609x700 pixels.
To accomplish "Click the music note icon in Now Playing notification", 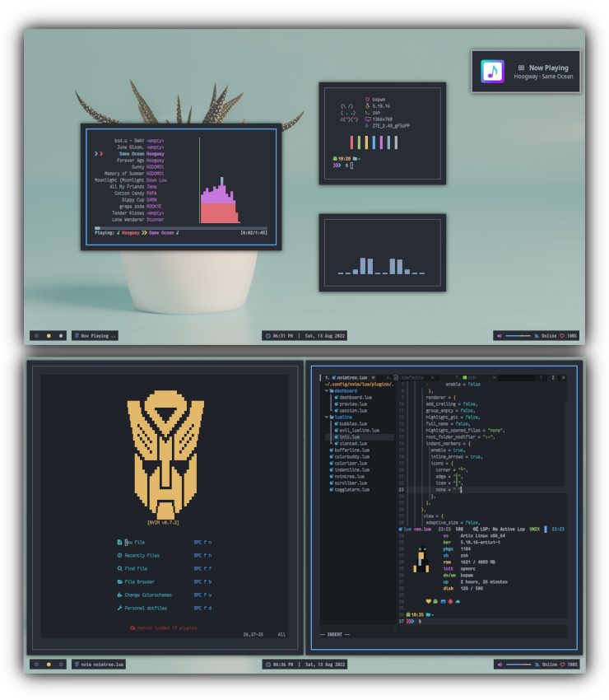I will pos(492,72).
